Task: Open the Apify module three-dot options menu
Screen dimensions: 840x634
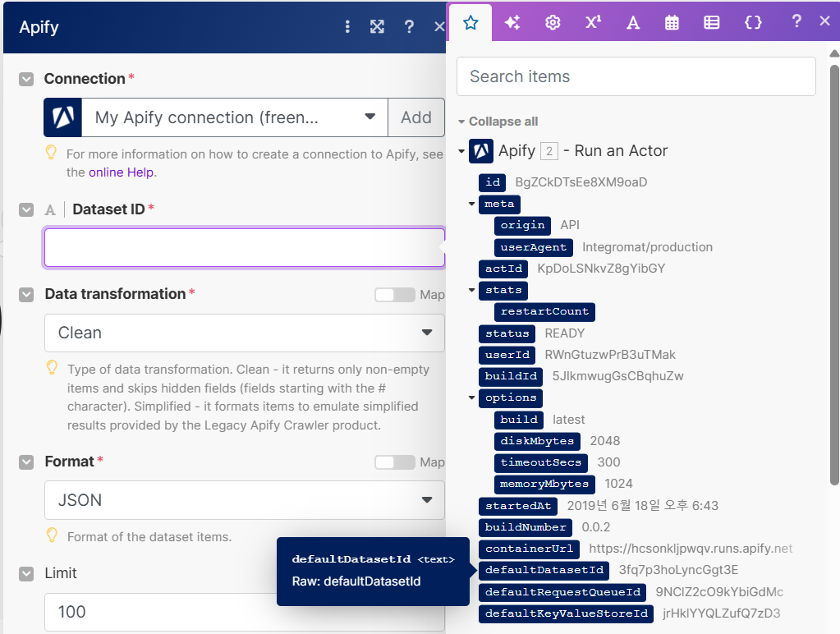Action: pos(347,27)
